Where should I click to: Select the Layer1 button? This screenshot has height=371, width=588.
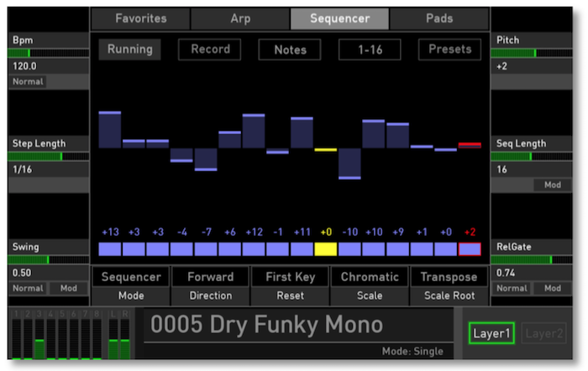point(491,333)
